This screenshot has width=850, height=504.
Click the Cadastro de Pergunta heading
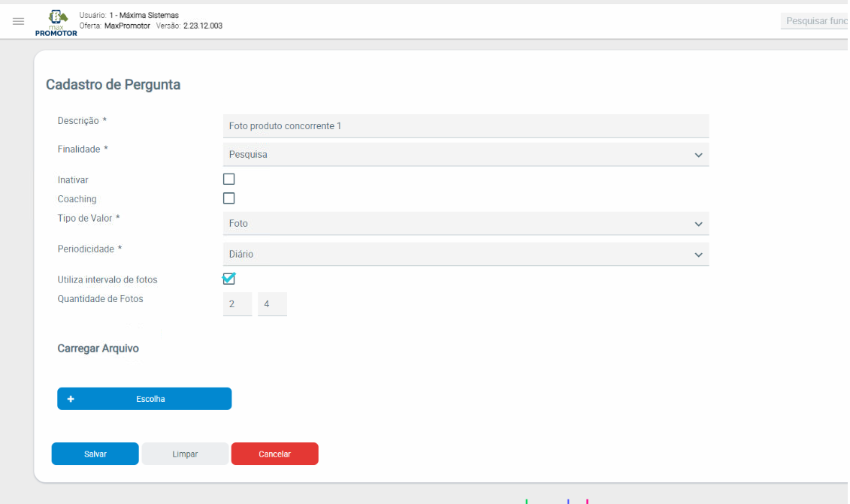(x=113, y=85)
